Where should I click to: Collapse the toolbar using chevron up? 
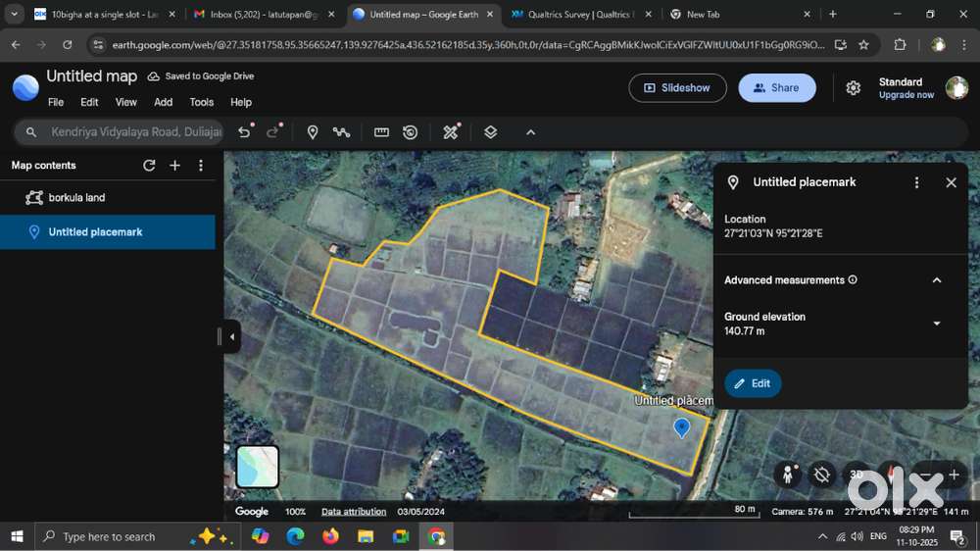530,132
